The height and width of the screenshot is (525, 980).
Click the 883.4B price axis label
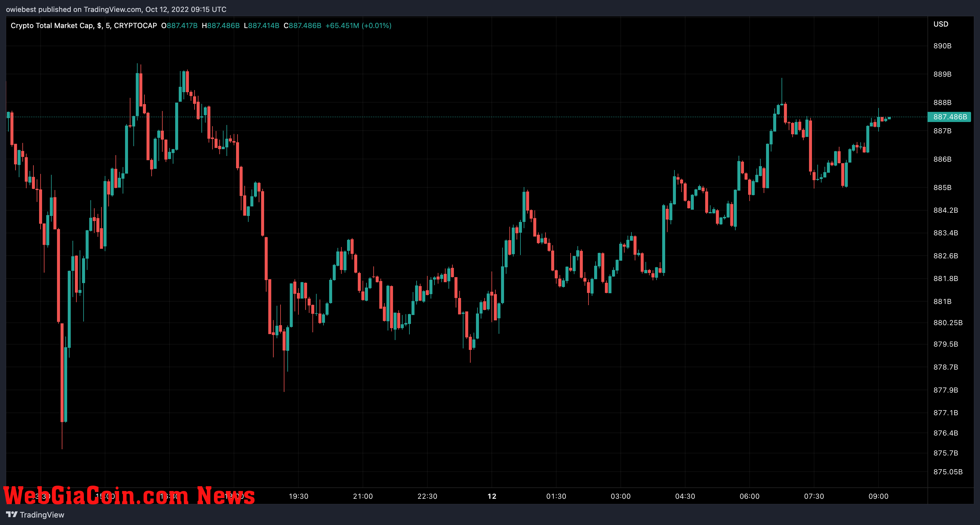[946, 233]
